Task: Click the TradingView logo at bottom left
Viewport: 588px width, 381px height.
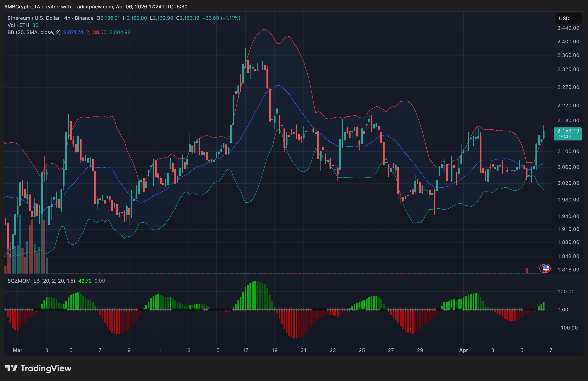Action: (38, 368)
